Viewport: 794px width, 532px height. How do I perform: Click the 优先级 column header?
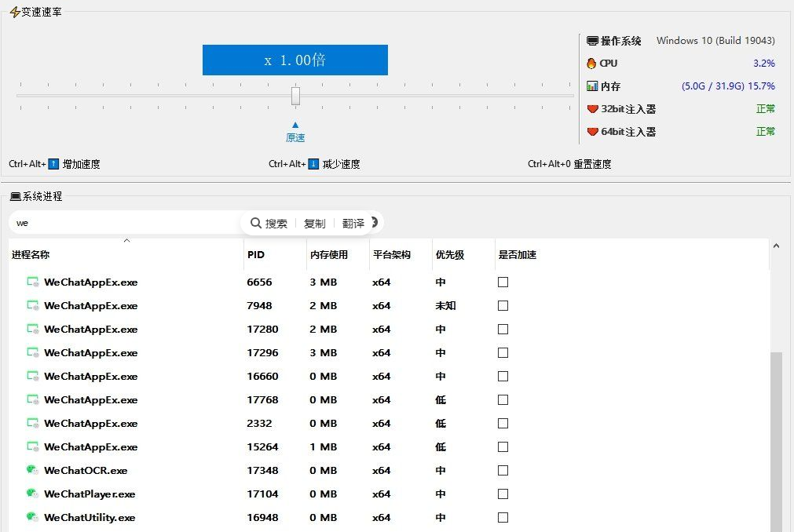450,255
